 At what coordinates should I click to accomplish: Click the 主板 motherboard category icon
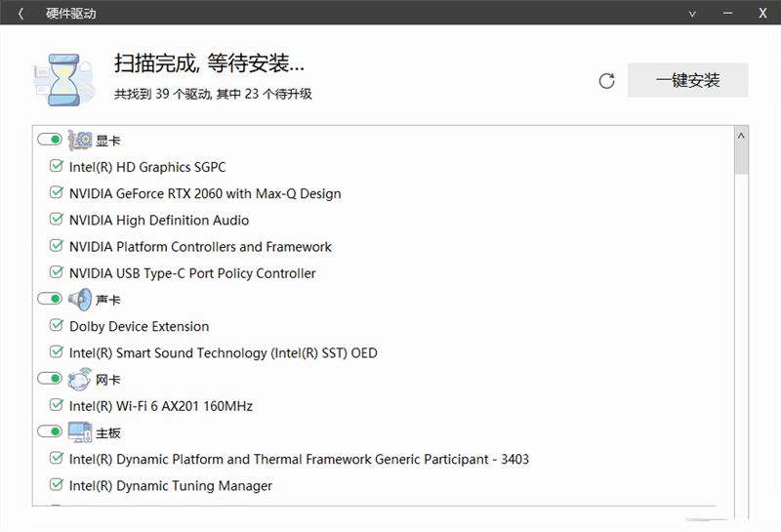[x=80, y=432]
